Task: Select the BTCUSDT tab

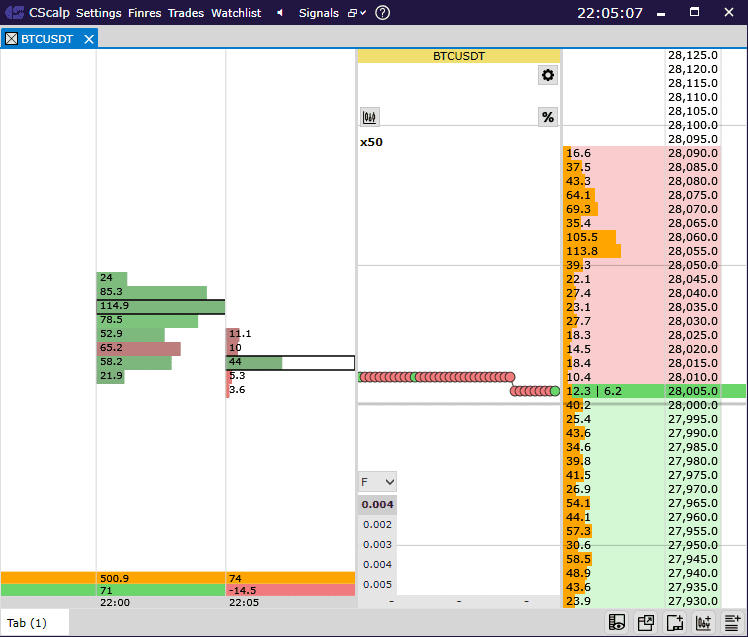Action: (x=47, y=39)
